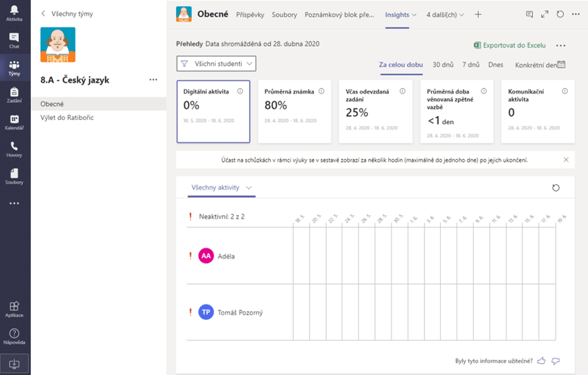Viewport: 588px width, 375px height.
Task: Open the Chat section icon
Action: click(x=14, y=40)
